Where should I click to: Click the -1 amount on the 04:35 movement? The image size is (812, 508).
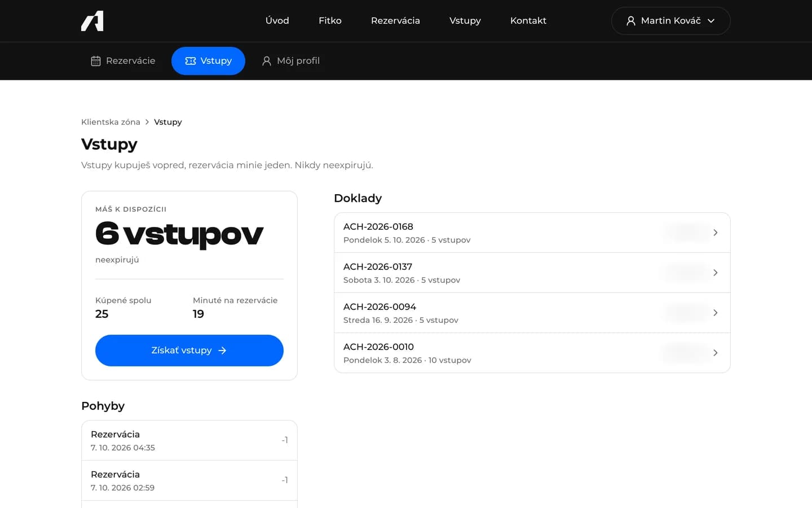coord(285,440)
